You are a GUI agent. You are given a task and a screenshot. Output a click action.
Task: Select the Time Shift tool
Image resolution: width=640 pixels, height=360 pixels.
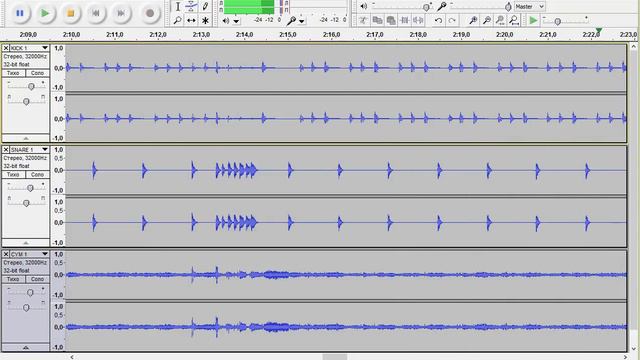point(191,20)
